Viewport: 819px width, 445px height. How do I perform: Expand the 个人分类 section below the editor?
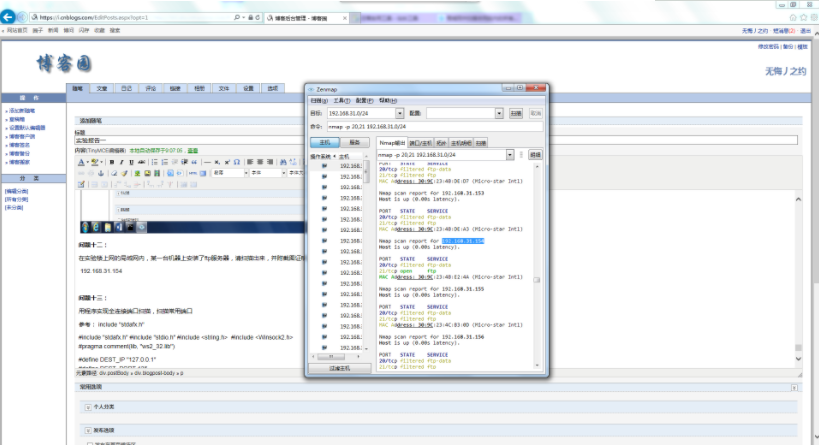click(87, 407)
